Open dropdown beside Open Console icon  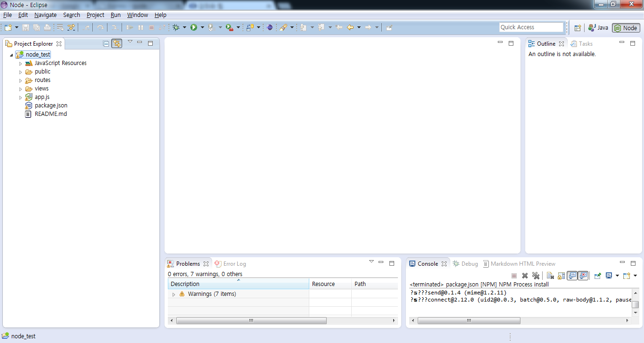(x=635, y=276)
